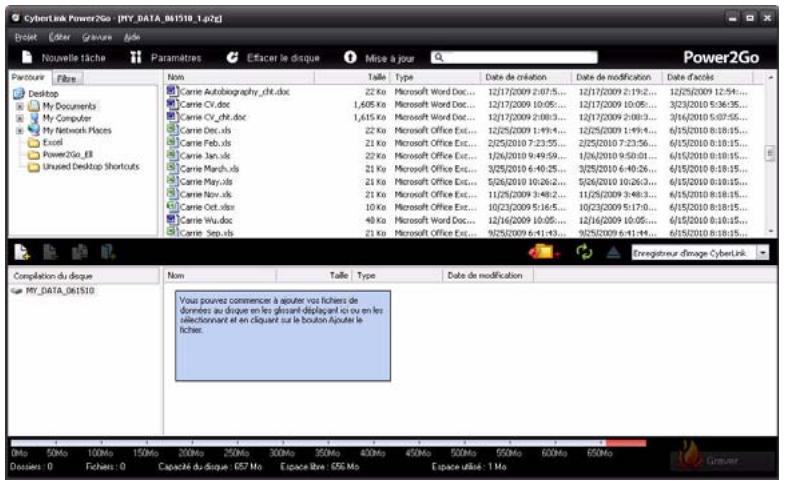Sort by top Taille column header
785x481 pixels.
pyautogui.click(x=352, y=77)
